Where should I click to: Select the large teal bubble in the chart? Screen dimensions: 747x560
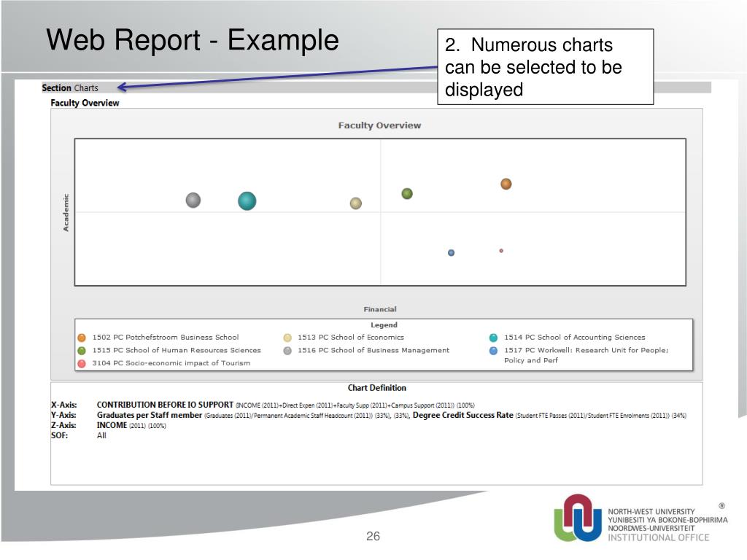click(247, 201)
